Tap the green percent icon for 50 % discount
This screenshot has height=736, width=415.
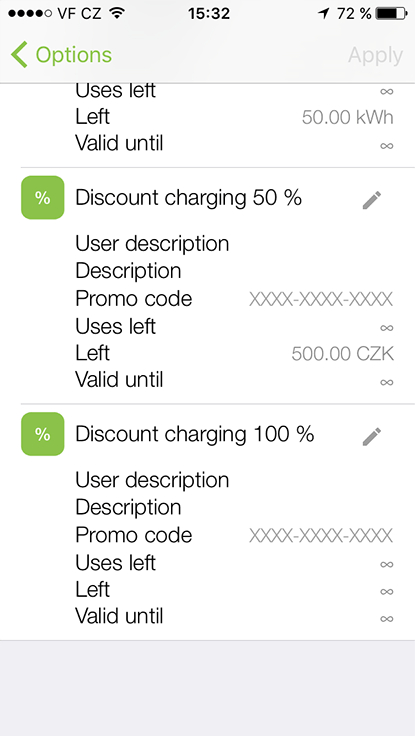tap(43, 198)
